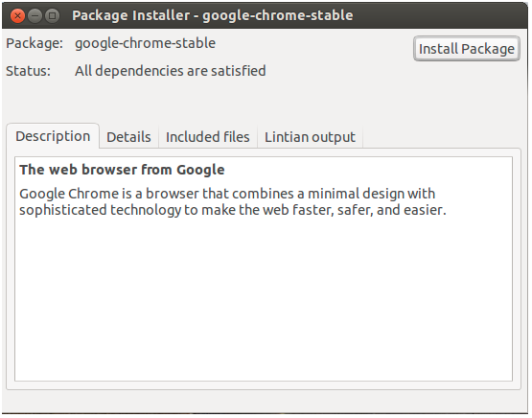Click the Package Installer title bar text

pos(213,15)
